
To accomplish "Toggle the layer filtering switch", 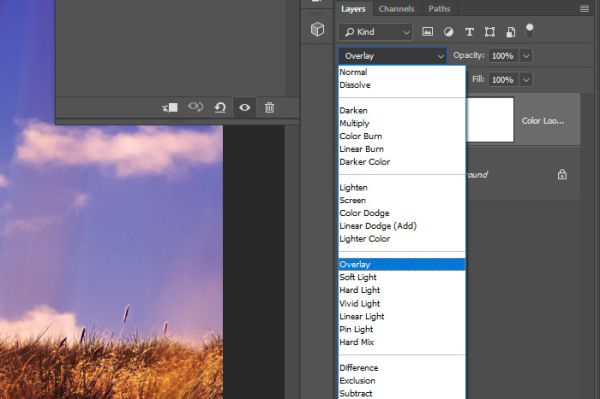I will 530,31.
